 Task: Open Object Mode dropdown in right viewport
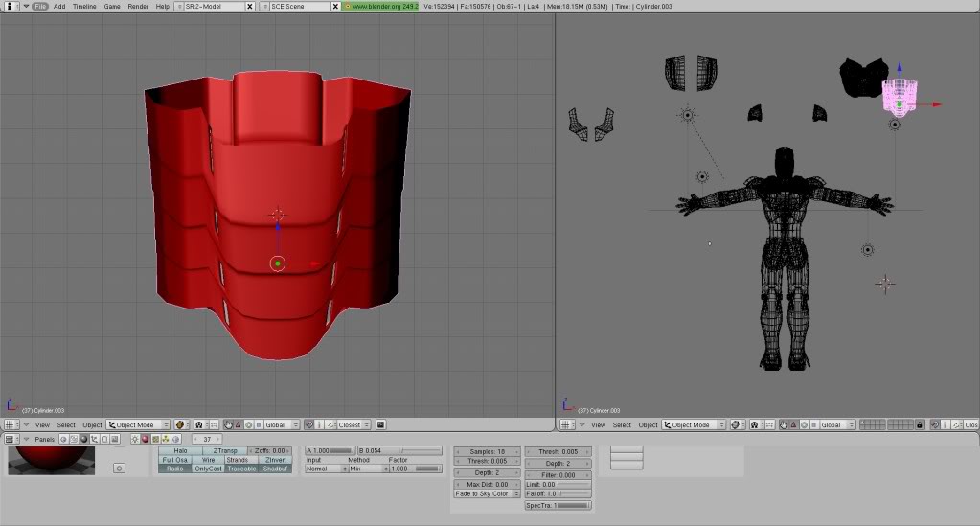click(694, 424)
